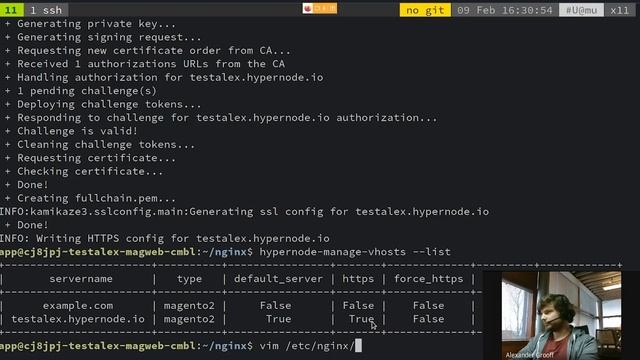Click the 'Deploying challenge tokens...' line
640x360 pixels.
pyautogui.click(x=103, y=104)
